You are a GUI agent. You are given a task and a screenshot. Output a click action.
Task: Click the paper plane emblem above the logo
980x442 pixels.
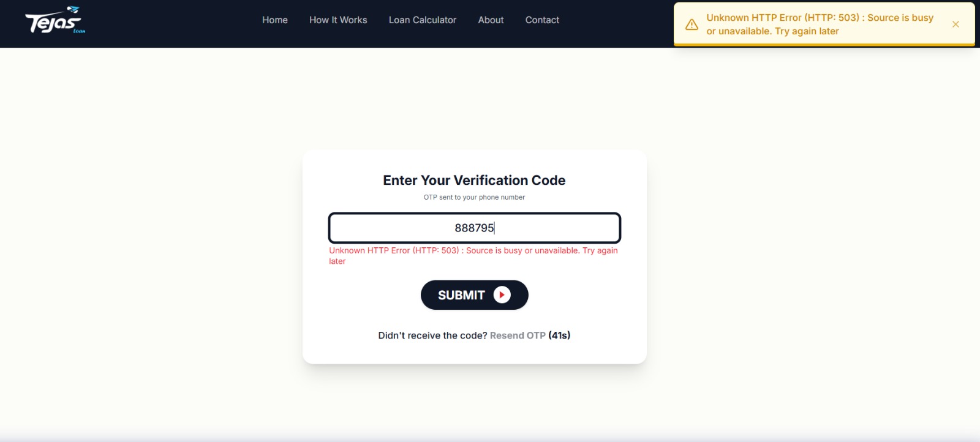73,9
